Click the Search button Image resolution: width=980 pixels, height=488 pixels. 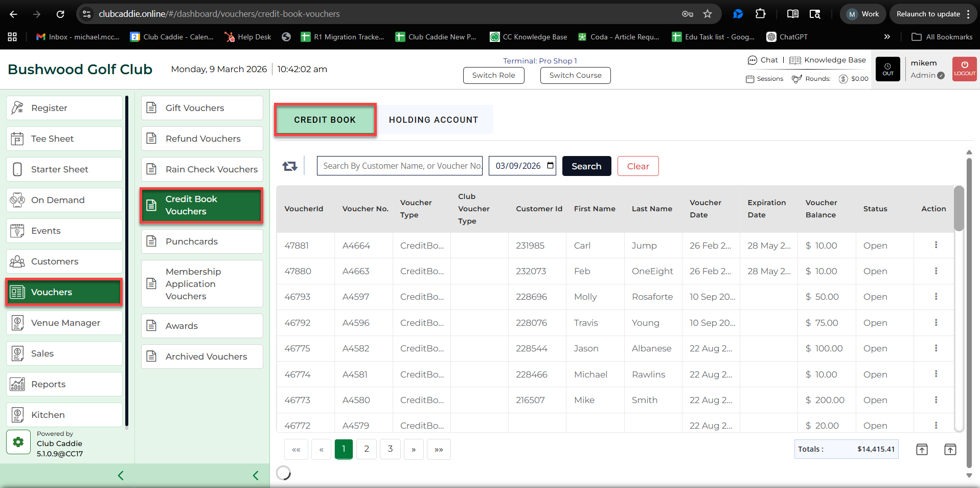click(586, 166)
